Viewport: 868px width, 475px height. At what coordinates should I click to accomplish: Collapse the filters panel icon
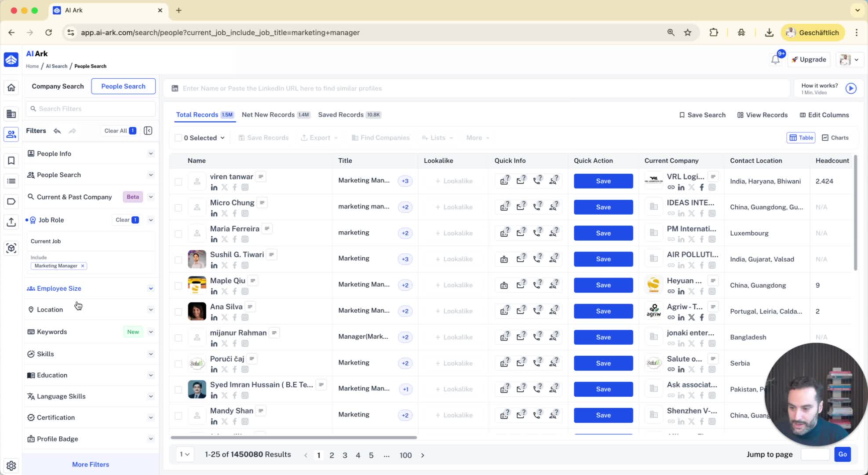(x=148, y=131)
